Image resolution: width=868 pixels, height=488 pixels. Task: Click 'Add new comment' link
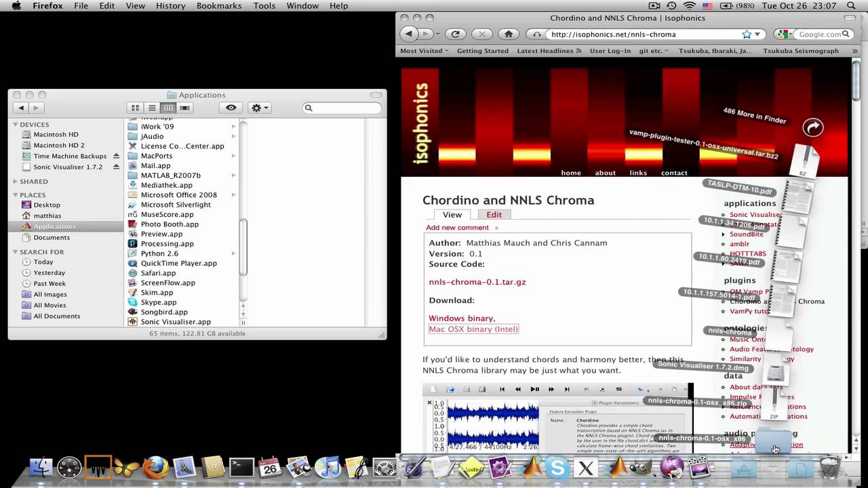click(x=457, y=228)
